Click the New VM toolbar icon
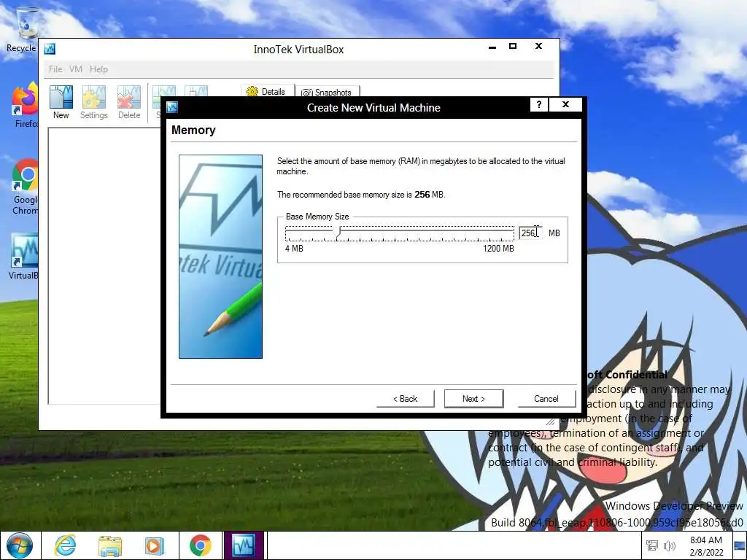 pos(61,102)
